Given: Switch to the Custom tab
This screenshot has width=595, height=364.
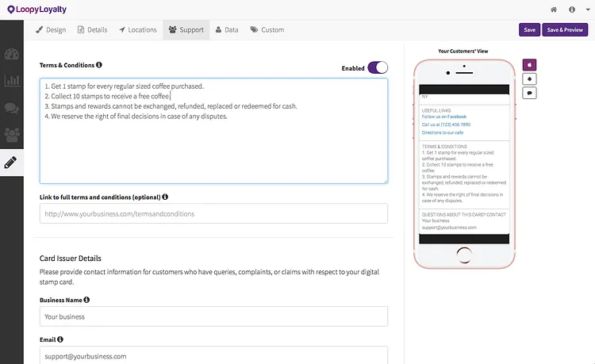Looking at the screenshot, I should pyautogui.click(x=267, y=30).
